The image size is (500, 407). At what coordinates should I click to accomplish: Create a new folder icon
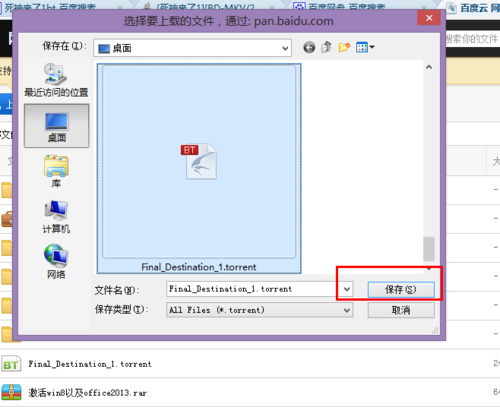pos(344,47)
